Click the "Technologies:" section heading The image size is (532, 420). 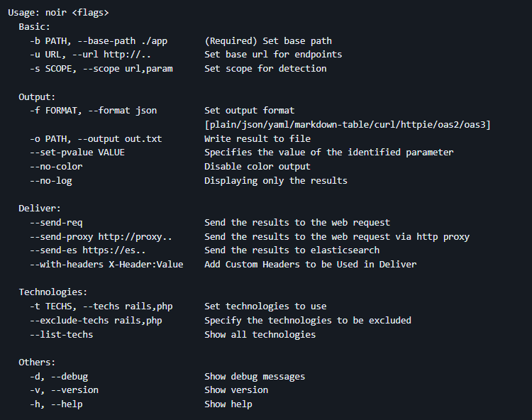(x=53, y=292)
